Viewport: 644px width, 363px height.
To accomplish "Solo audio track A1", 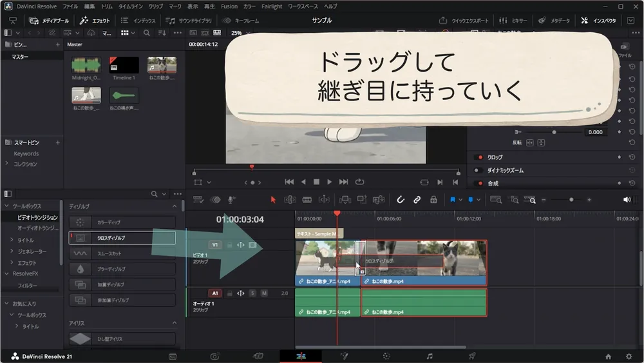I will pos(252,293).
